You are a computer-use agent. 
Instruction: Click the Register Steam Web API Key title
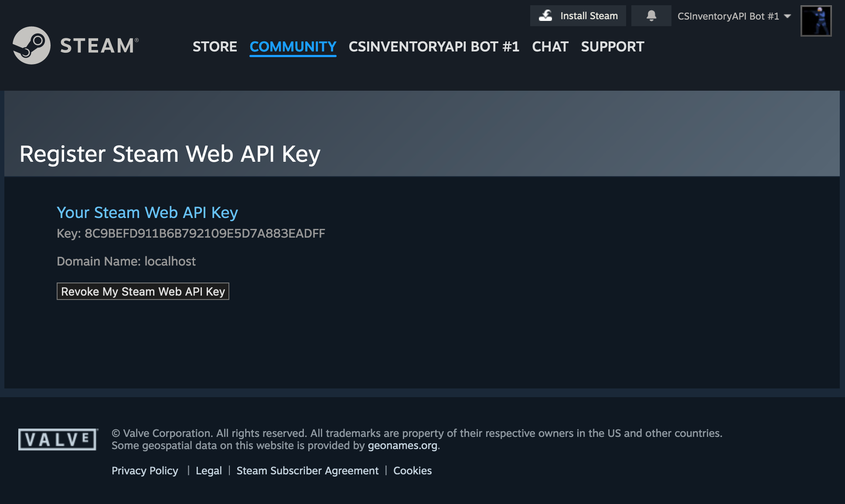170,154
